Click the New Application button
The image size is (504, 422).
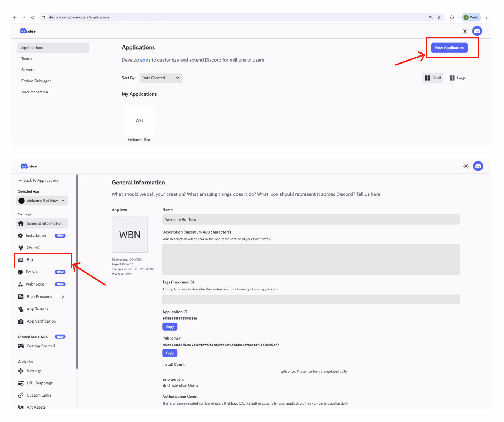[449, 48]
